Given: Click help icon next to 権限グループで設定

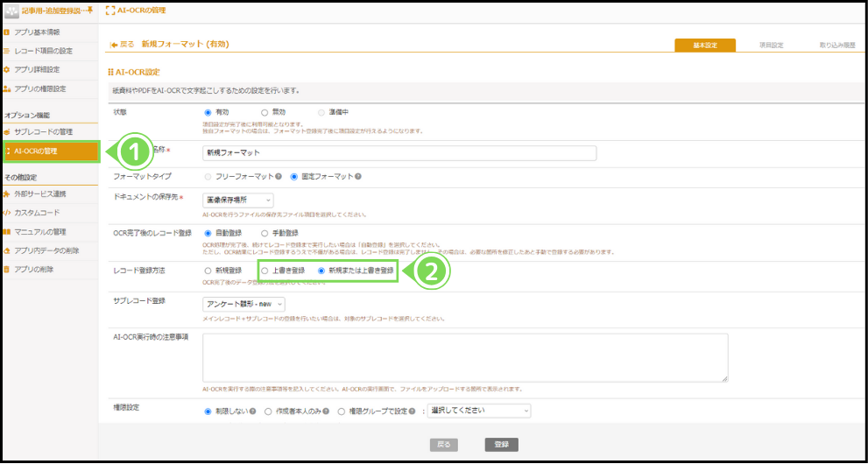Looking at the screenshot, I should click(x=413, y=411).
